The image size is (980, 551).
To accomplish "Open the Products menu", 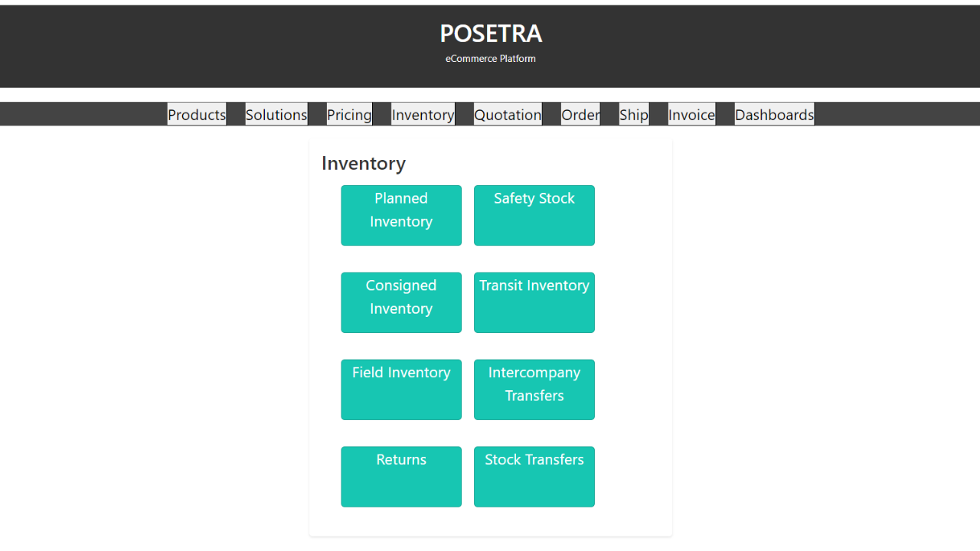I will click(197, 114).
